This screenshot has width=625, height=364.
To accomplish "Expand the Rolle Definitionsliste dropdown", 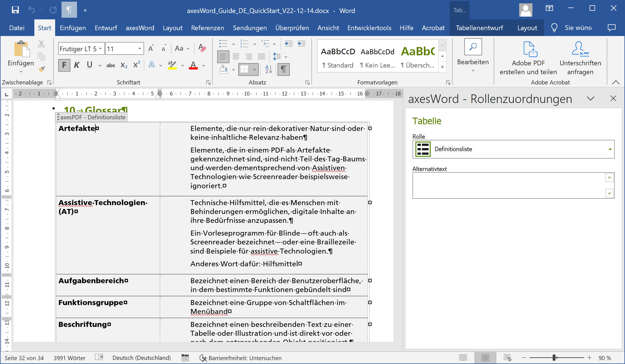I will click(x=610, y=149).
